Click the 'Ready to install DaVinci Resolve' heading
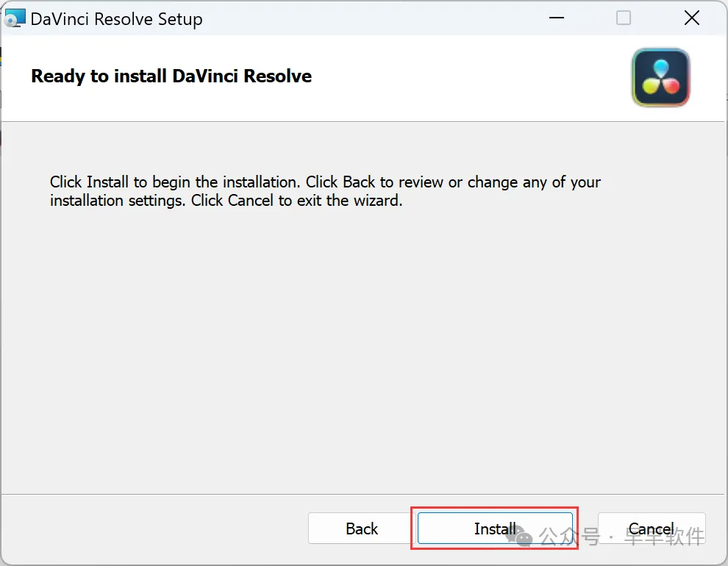 (x=171, y=76)
